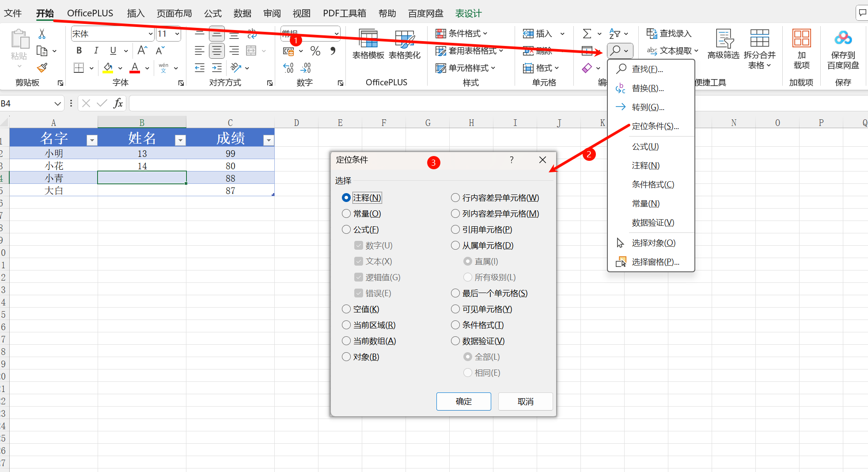Image resolution: width=868 pixels, height=472 pixels.
Task: Open the 表格模板 table template tool
Action: click(x=368, y=44)
